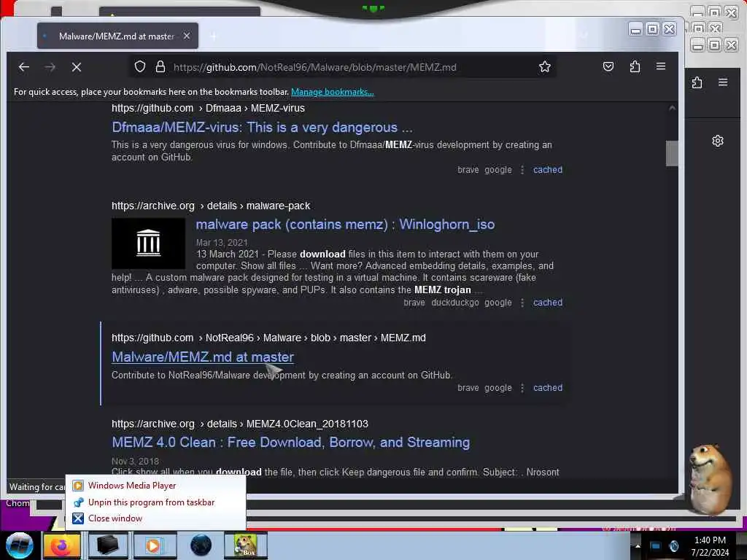The width and height of the screenshot is (747, 560).
Task: Open cached link for malware pack result
Action: 547,303
